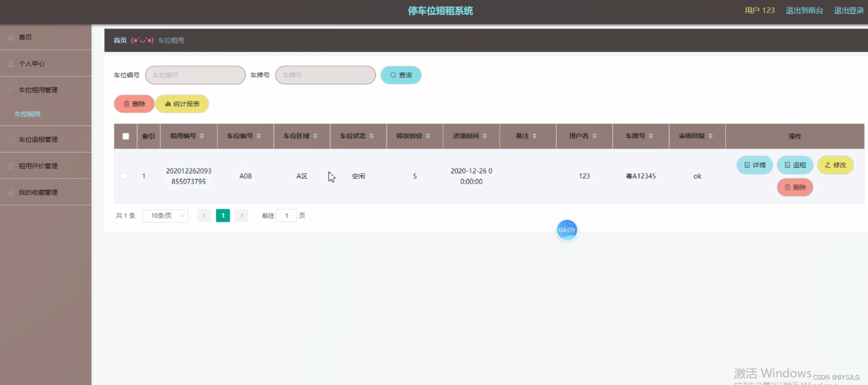Click the 查询 search button
This screenshot has height=385, width=868.
click(401, 75)
